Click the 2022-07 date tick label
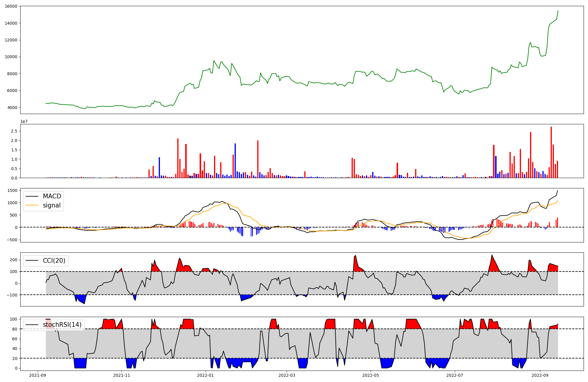The image size is (588, 382). pos(455,375)
